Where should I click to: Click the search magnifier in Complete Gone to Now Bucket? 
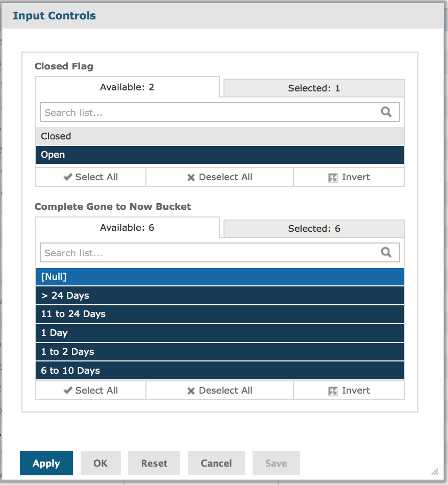386,252
